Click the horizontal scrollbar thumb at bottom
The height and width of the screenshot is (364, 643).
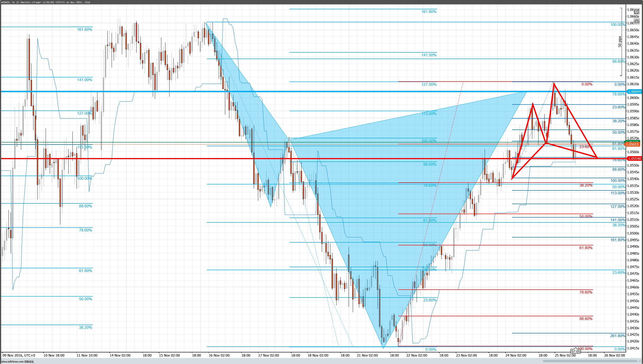[590, 361]
